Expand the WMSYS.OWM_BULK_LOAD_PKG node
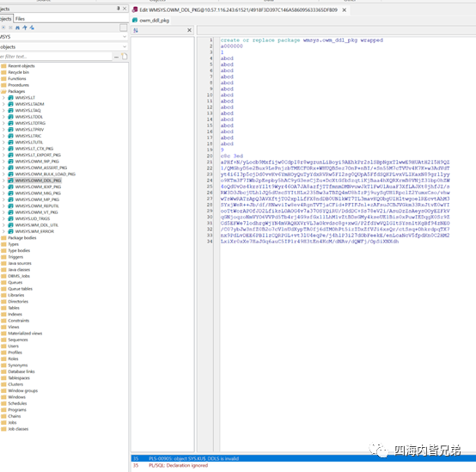Image resolution: width=476 pixels, height=472 pixels. pyautogui.click(x=3, y=175)
